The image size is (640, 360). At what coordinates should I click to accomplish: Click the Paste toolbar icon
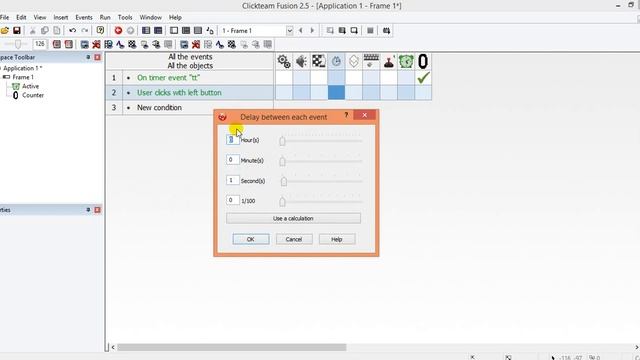pos(57,31)
